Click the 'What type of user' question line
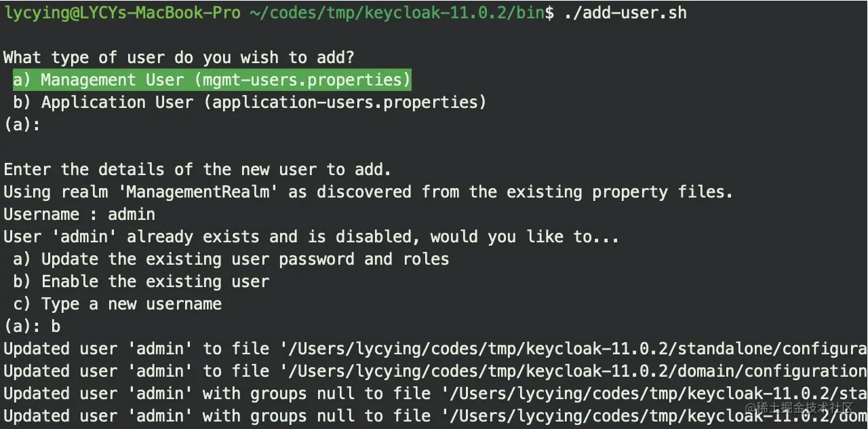 [x=179, y=58]
